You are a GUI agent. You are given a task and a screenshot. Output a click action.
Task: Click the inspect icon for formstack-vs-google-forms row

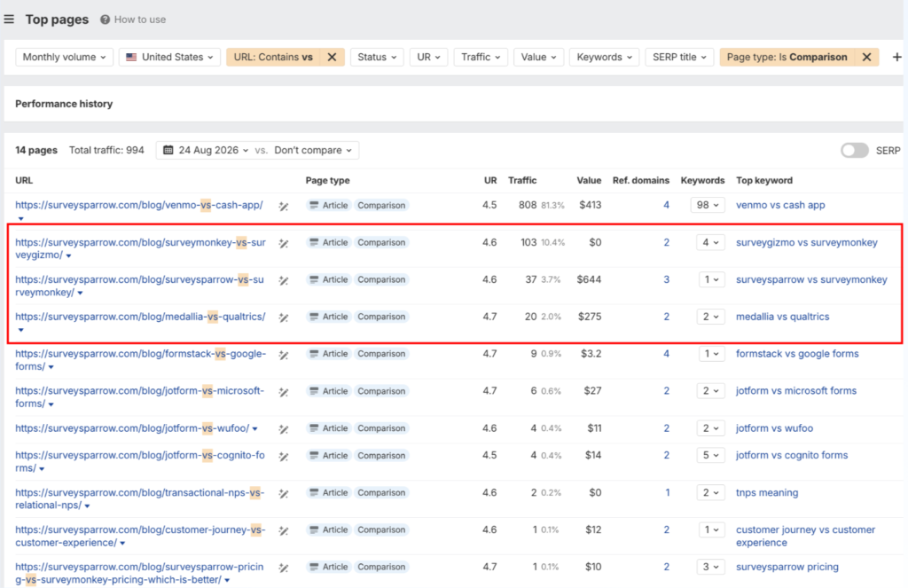click(x=283, y=355)
